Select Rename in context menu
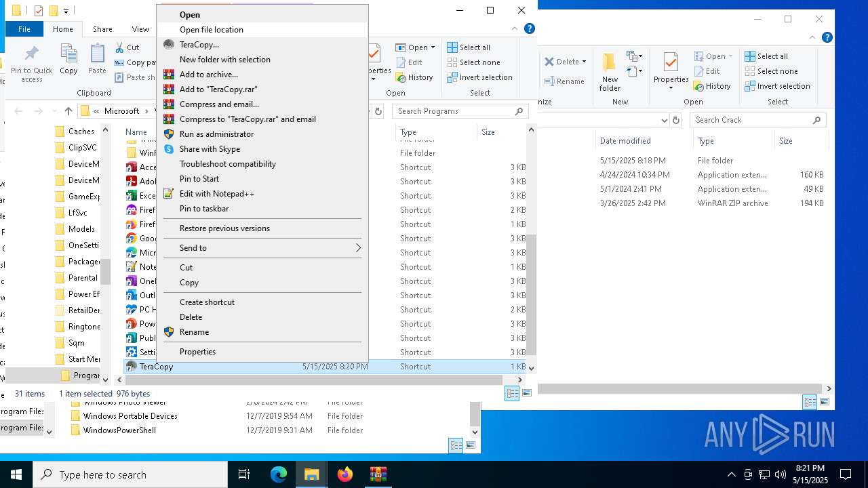This screenshot has width=868, height=488. (x=194, y=331)
